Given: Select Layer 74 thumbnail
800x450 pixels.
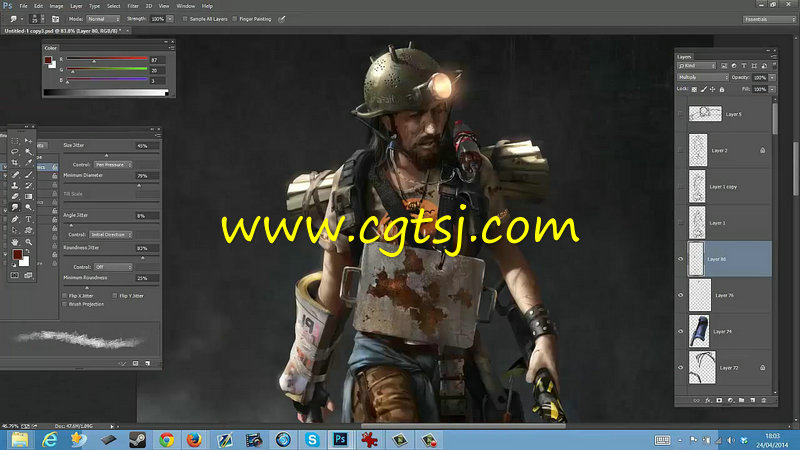Looking at the screenshot, I should (698, 332).
